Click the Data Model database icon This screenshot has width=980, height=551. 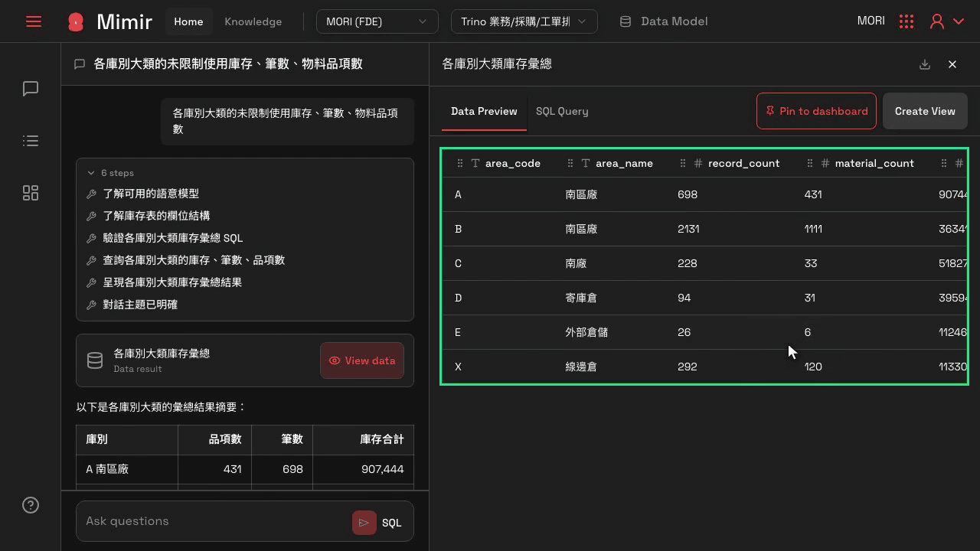(x=626, y=21)
